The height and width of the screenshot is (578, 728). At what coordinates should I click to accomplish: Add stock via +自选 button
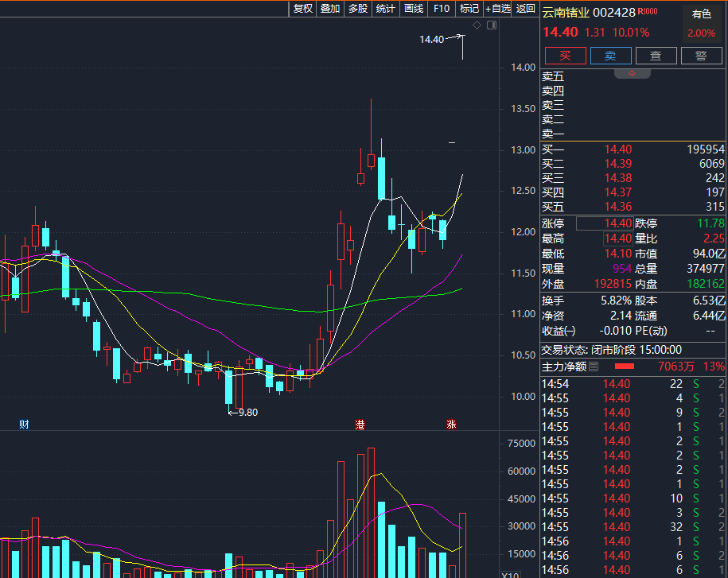[x=497, y=9]
